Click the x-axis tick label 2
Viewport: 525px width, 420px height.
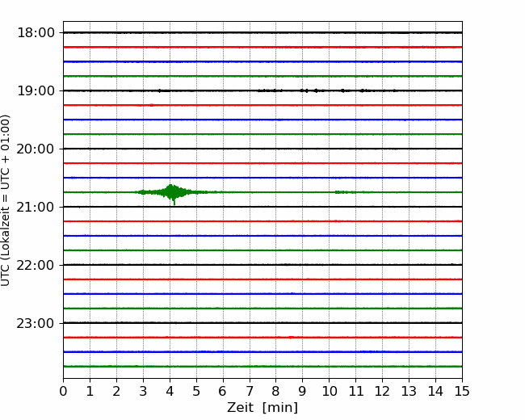(116, 391)
